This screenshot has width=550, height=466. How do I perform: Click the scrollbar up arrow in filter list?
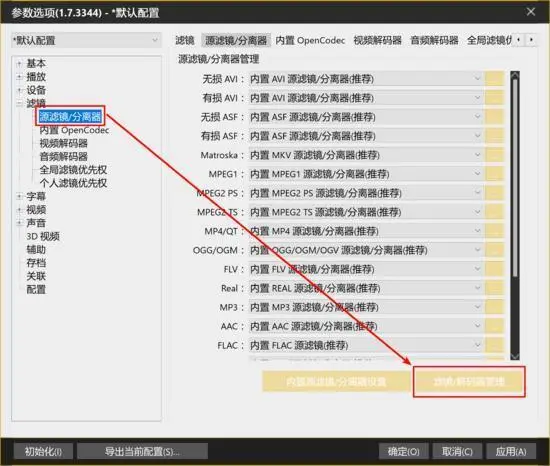[x=515, y=75]
